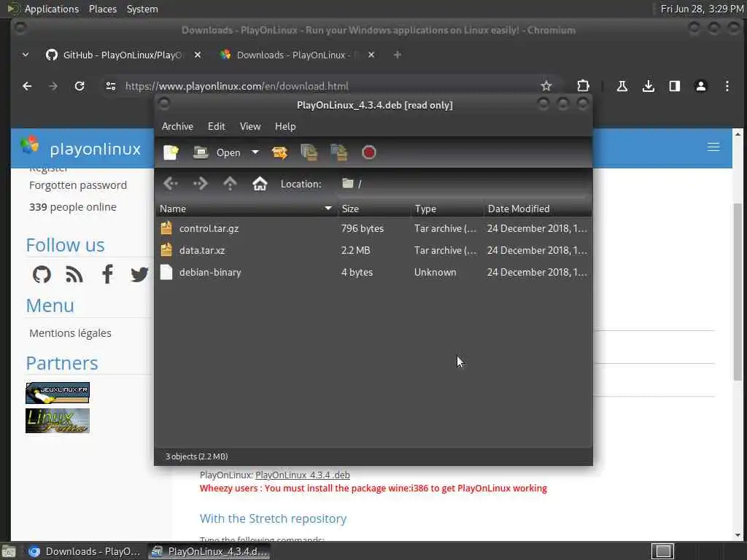
Task: Open PlayOnLinux GitHub follow icon
Action: pos(42,274)
